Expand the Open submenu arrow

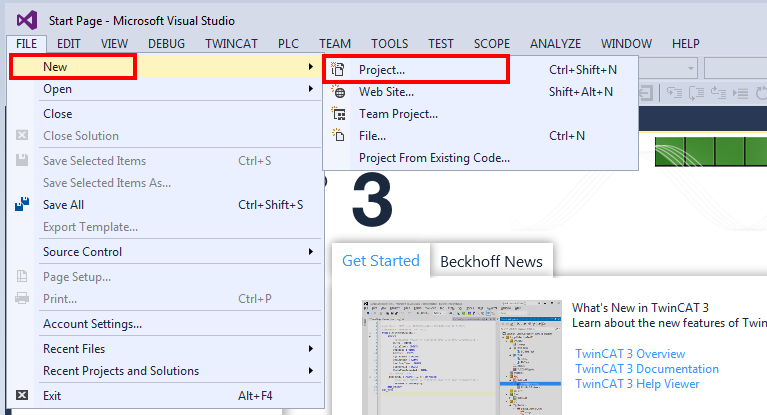coord(311,89)
